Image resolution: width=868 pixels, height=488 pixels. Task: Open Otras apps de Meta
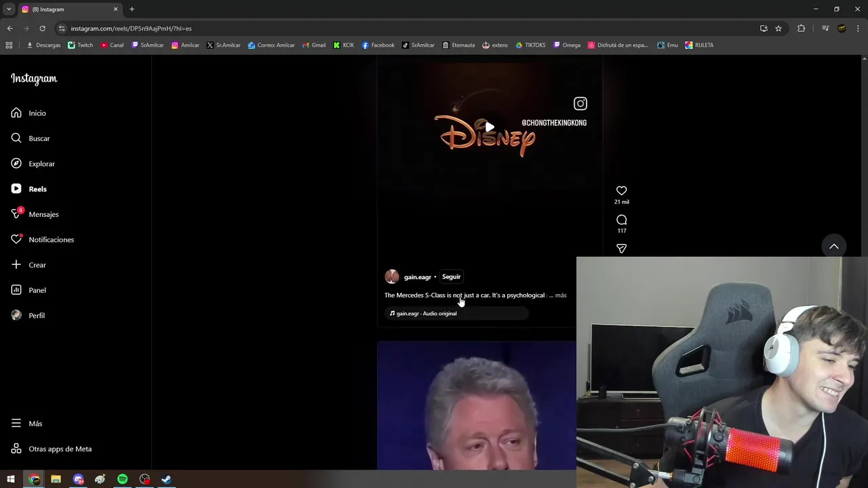point(51,449)
